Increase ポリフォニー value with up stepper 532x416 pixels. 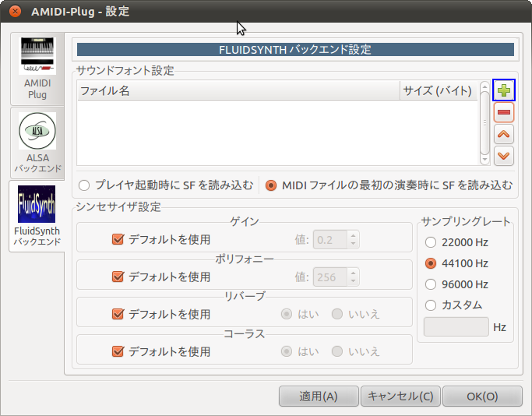click(x=353, y=273)
